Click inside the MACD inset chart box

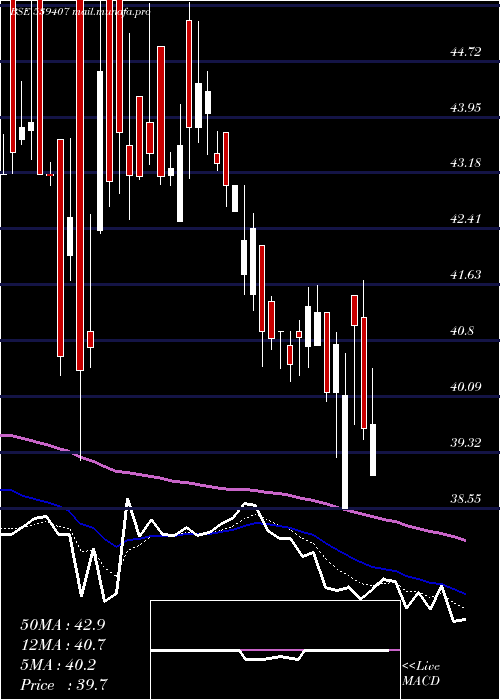coord(275,650)
